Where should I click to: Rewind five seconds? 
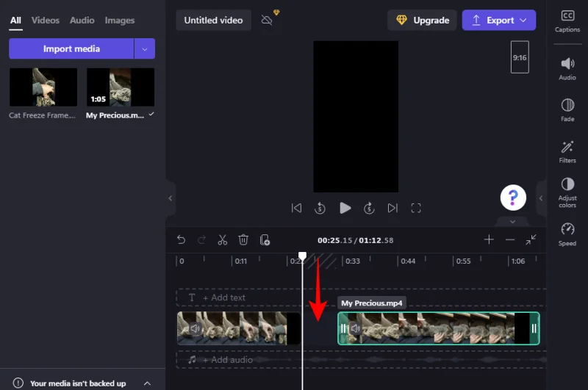click(x=320, y=208)
